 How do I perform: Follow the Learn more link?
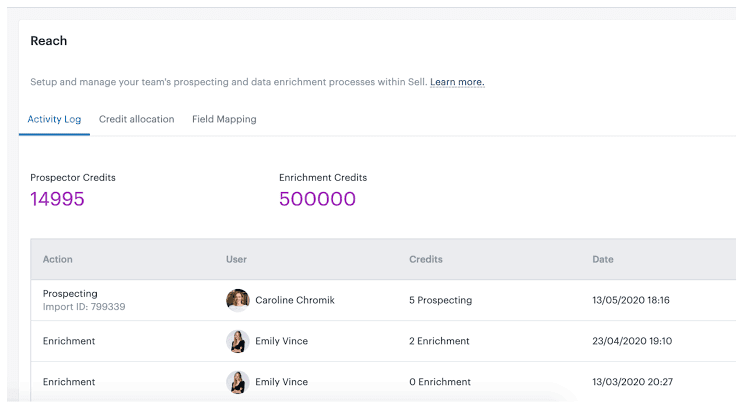click(x=457, y=82)
